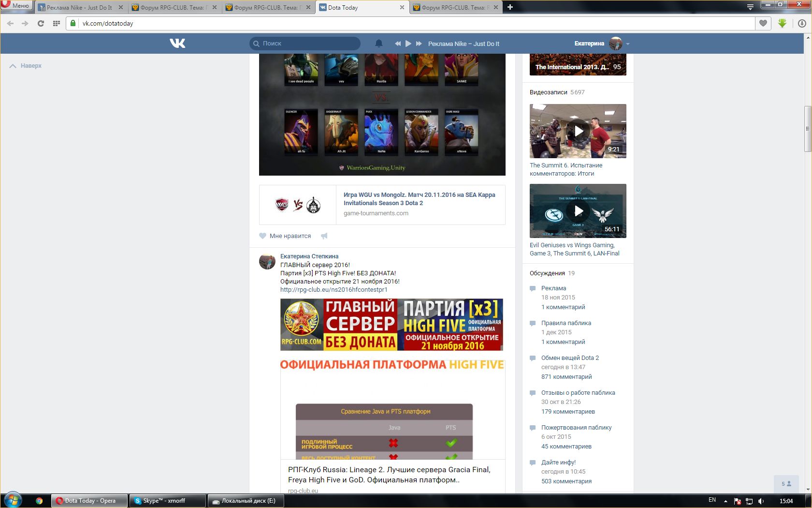Open the Реклама discussion topic
The image size is (812, 508).
pyautogui.click(x=554, y=288)
